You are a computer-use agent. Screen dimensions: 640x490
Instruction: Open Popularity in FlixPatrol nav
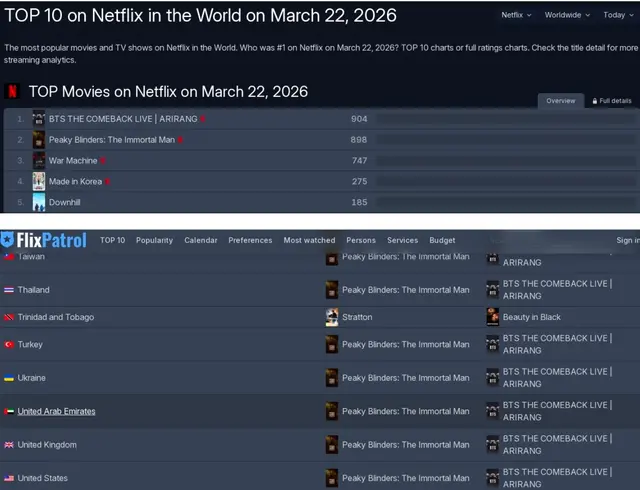click(154, 241)
